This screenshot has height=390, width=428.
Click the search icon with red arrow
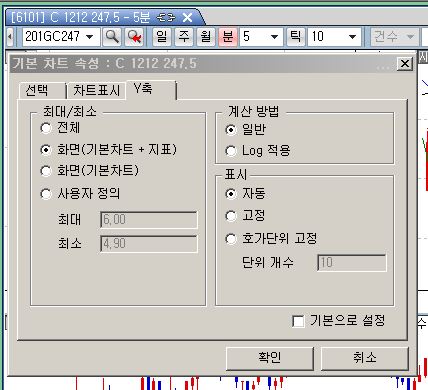pyautogui.click(x=134, y=36)
